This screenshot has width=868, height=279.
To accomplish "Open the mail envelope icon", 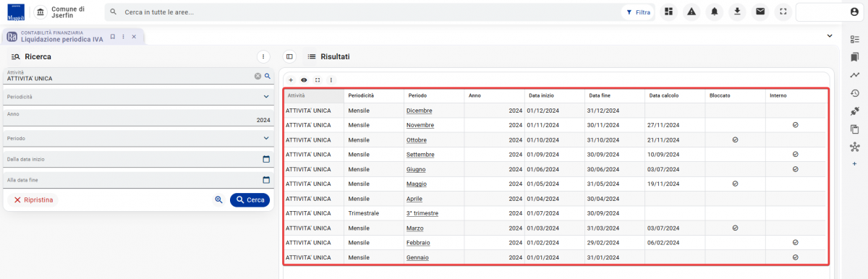I will [759, 12].
